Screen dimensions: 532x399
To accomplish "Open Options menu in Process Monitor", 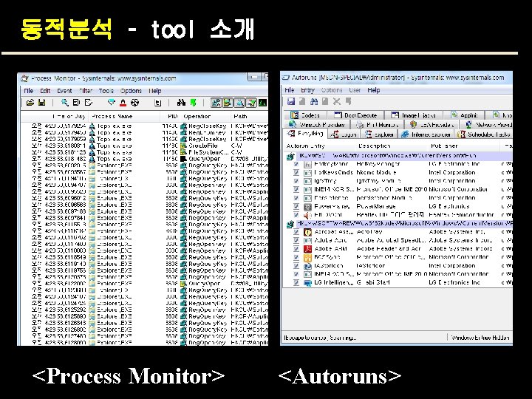I will 131,91.
